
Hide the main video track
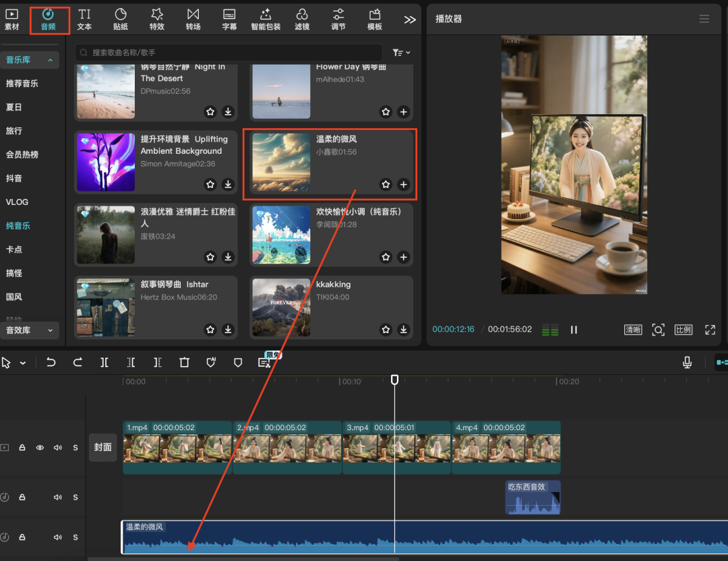[40, 448]
